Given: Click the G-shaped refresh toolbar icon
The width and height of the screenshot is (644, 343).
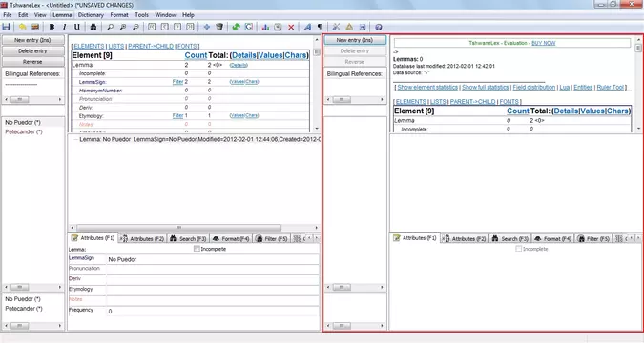Looking at the screenshot, I should (x=249, y=27).
